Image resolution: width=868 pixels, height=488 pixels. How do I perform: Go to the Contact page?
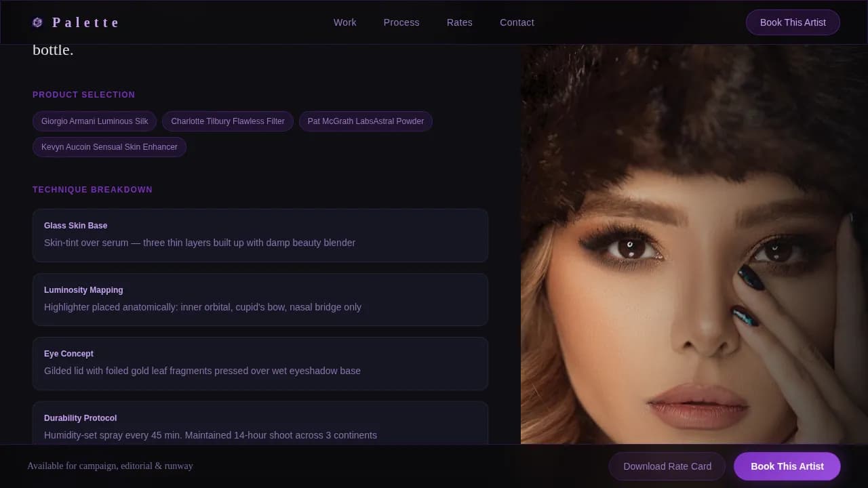pyautogui.click(x=517, y=22)
